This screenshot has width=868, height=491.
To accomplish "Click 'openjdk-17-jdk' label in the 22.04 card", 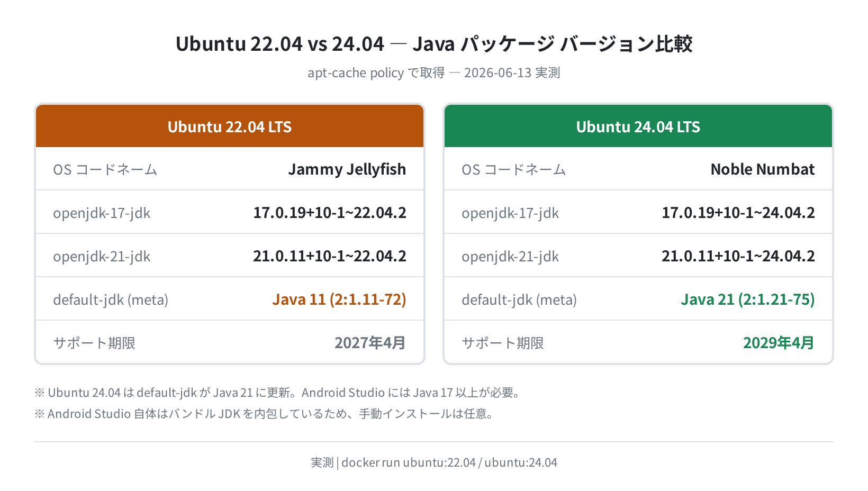I will point(102,213).
